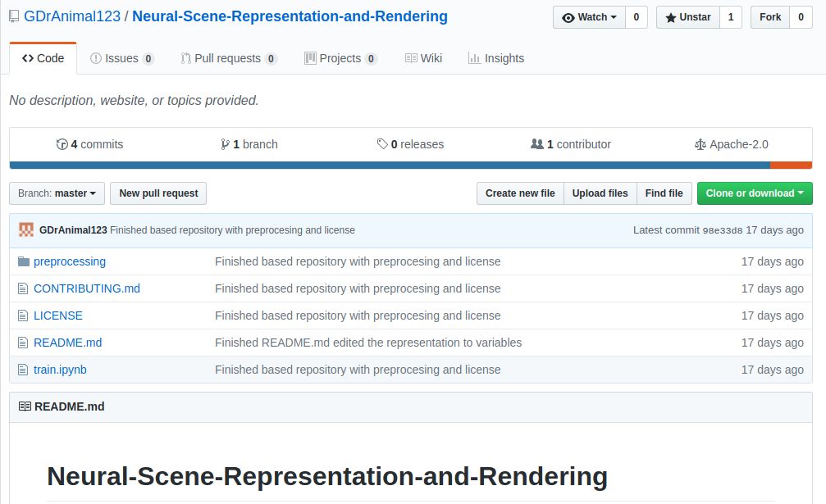Go to the Insights tab

point(495,58)
